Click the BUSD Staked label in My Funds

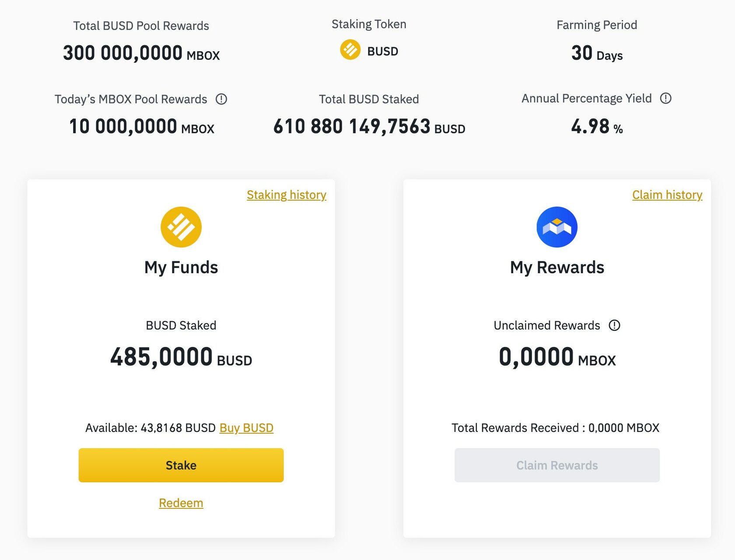click(181, 325)
